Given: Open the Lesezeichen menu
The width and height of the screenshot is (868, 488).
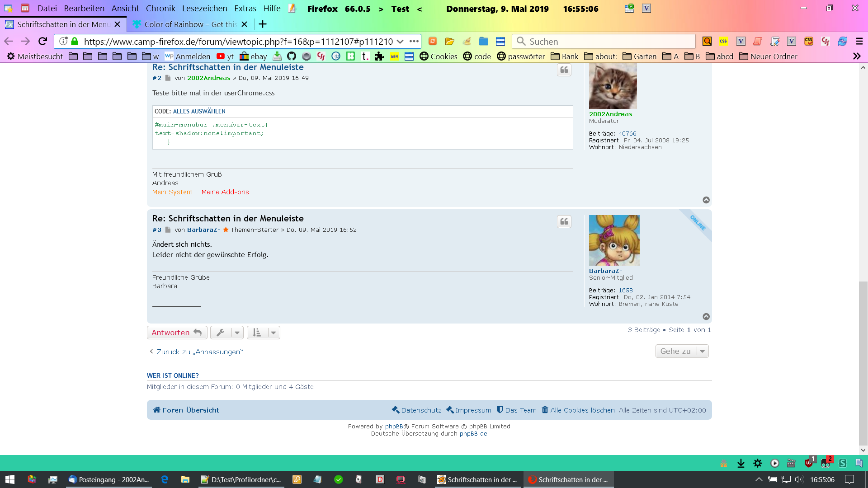Looking at the screenshot, I should point(204,8).
